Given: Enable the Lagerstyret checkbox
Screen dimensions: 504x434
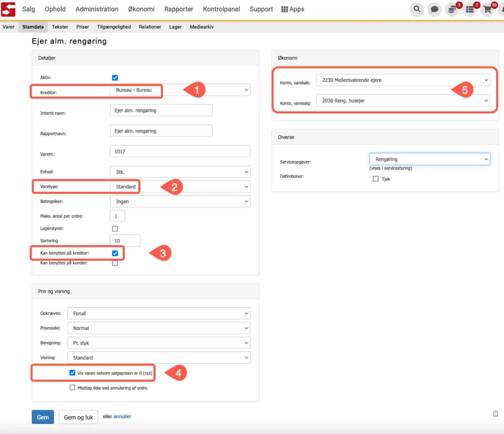Looking at the screenshot, I should click(115, 229).
